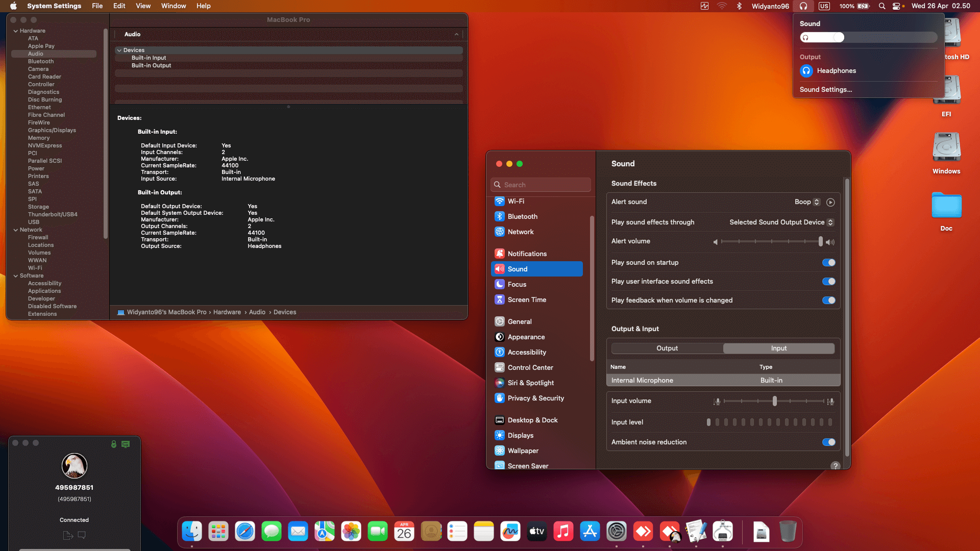Select Notifications in Settings sidebar
This screenshot has height=551, width=980.
(x=537, y=254)
